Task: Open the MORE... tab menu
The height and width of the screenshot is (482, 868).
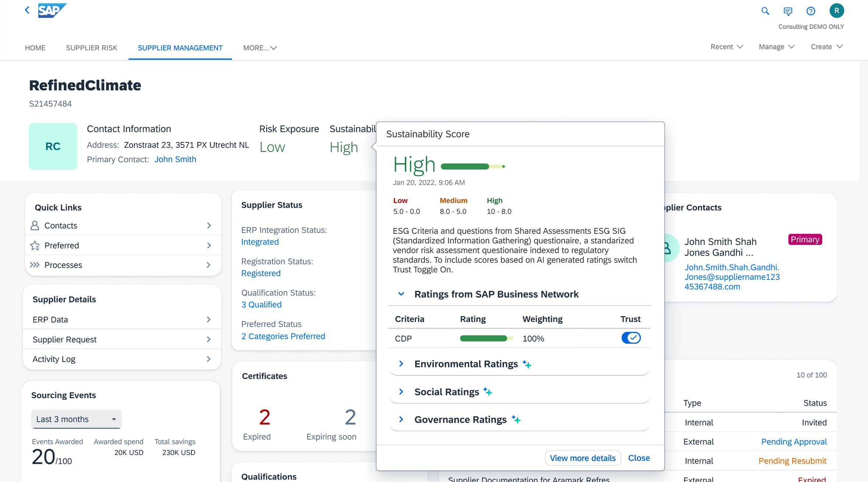Action: pyautogui.click(x=260, y=48)
